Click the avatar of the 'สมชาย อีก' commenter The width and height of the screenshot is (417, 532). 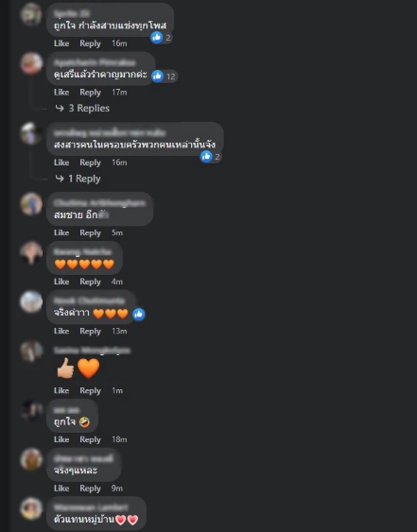31,204
